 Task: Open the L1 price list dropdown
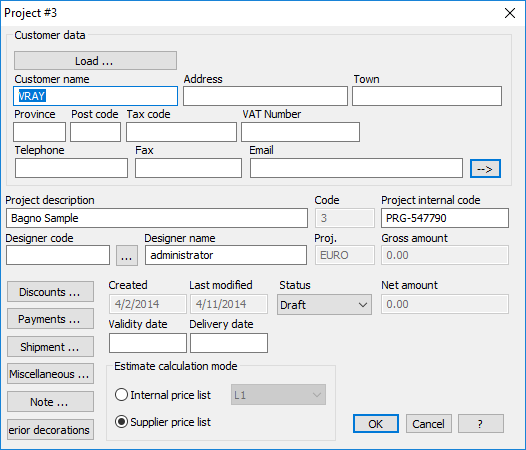click(x=278, y=395)
